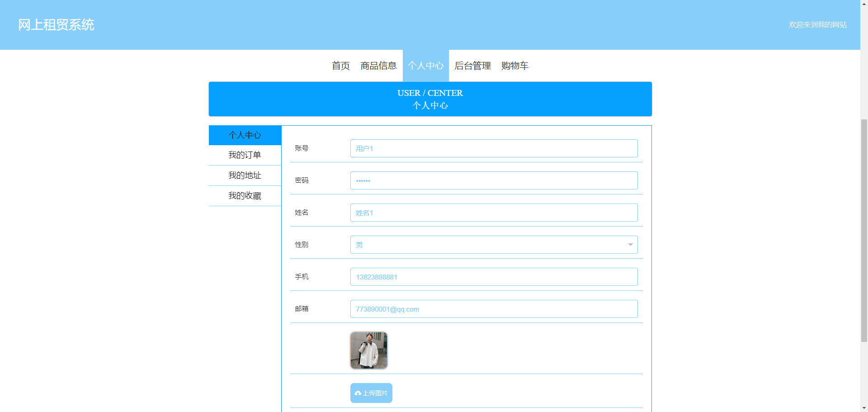
Task: Open 我的订单 in the sidebar
Action: [245, 155]
